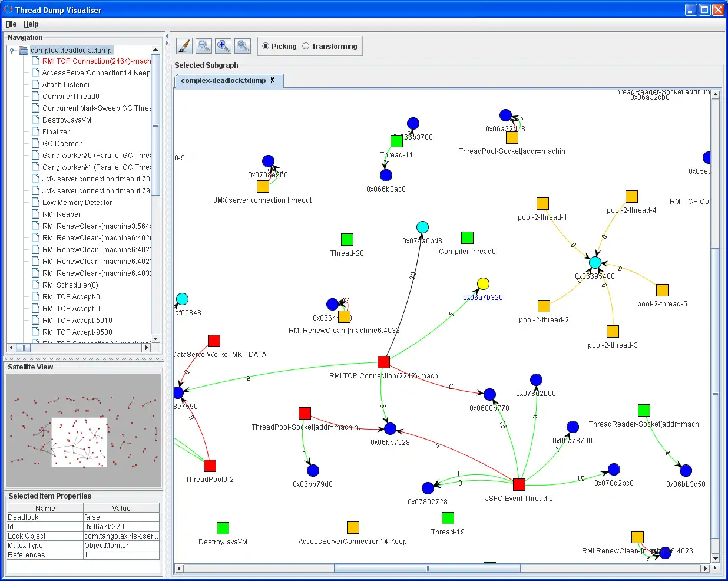The width and height of the screenshot is (728, 581).
Task: Click the zoom out magnifier icon
Action: [x=204, y=46]
